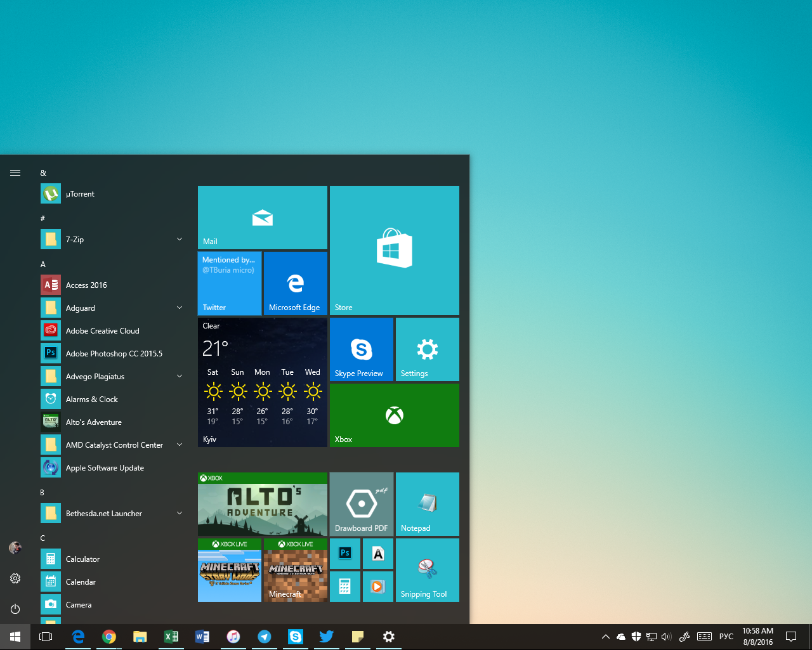Click the small Photoshop tile

[x=345, y=554]
